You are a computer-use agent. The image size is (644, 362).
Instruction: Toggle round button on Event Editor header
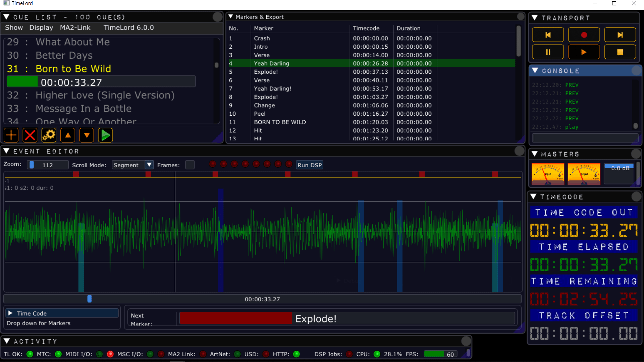pyautogui.click(x=519, y=151)
